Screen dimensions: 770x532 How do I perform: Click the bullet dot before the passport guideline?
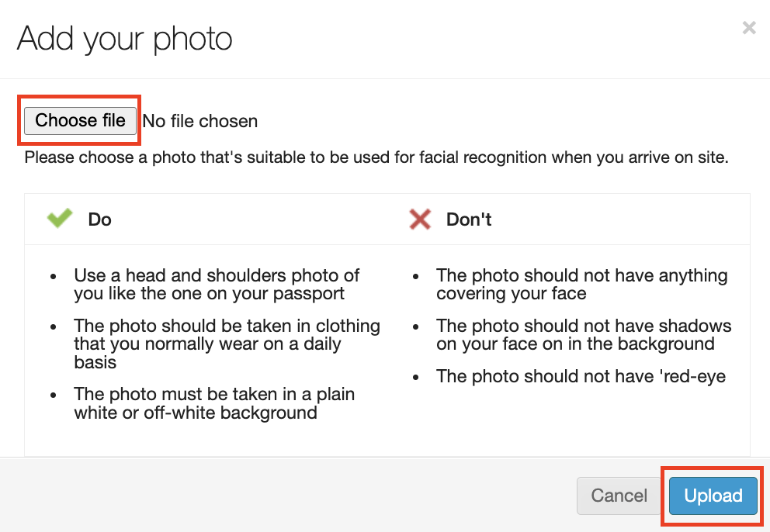[53, 276]
